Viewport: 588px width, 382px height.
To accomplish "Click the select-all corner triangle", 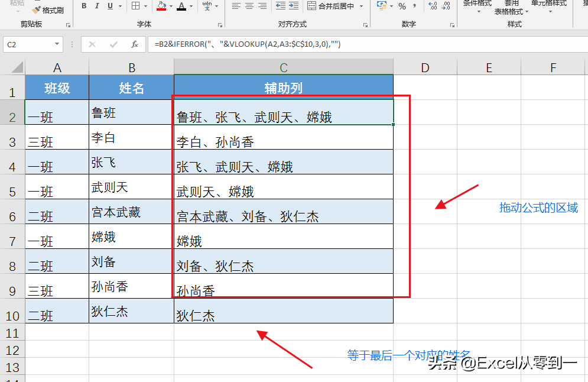I will click(x=17, y=67).
